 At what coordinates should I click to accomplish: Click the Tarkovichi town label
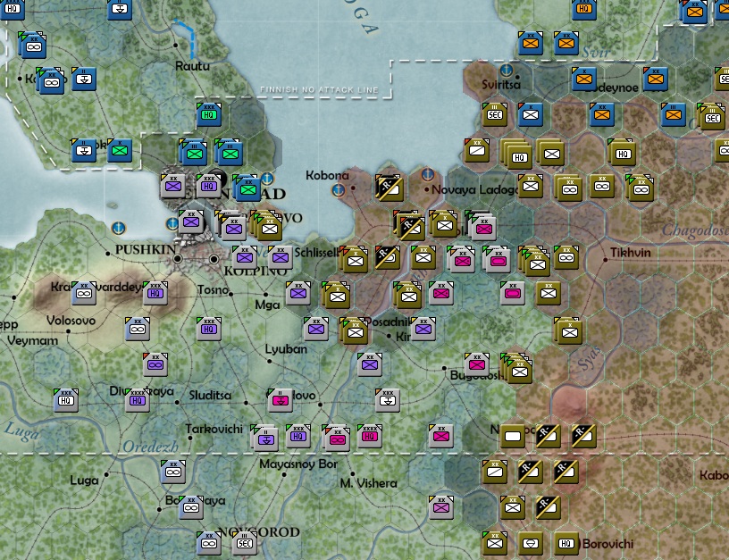coord(214,429)
